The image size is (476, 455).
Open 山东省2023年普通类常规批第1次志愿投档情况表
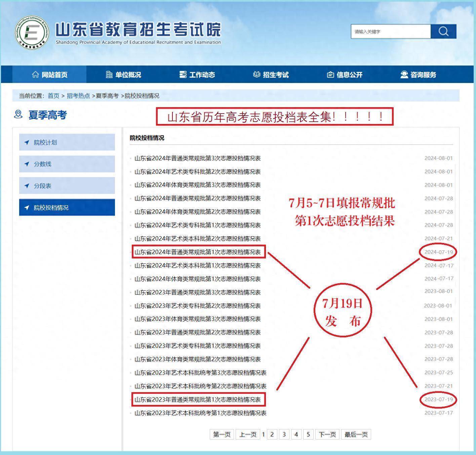pos(198,400)
